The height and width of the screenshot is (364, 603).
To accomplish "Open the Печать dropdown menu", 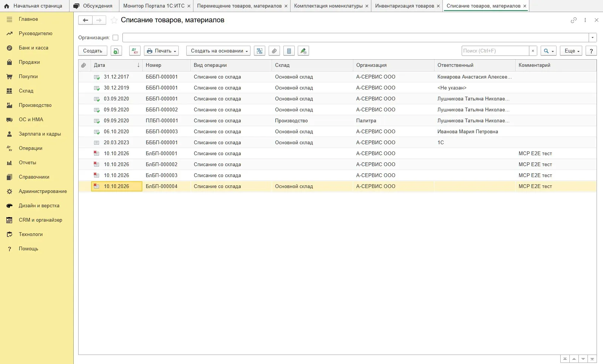I will point(161,51).
